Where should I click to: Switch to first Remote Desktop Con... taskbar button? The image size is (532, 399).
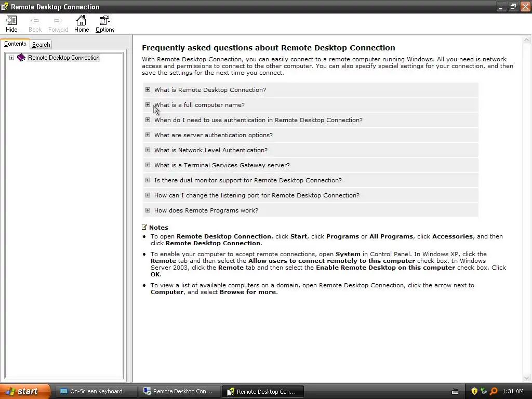click(179, 391)
